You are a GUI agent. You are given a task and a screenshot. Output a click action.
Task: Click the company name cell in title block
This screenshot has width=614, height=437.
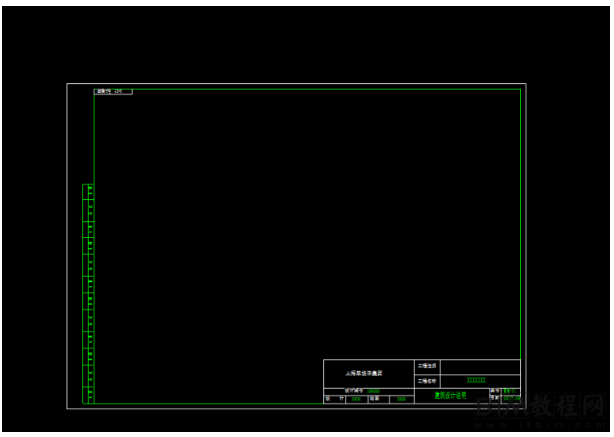(364, 372)
